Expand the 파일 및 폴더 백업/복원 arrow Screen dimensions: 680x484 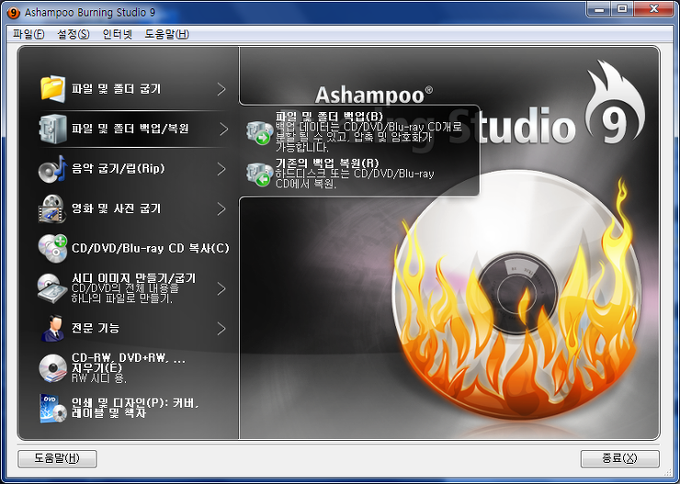223,129
